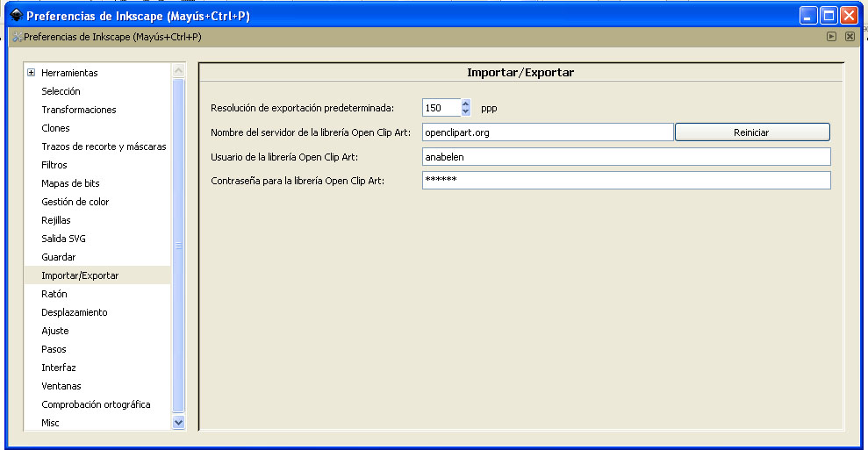Decrease export resolution with down arrow
Image resolution: width=868 pixels, height=450 pixels.
[x=465, y=112]
